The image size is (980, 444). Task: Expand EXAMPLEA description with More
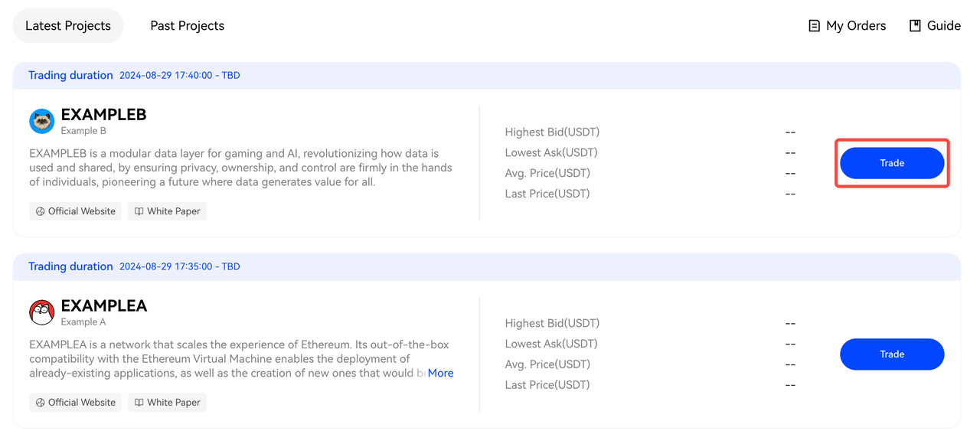[x=440, y=373]
